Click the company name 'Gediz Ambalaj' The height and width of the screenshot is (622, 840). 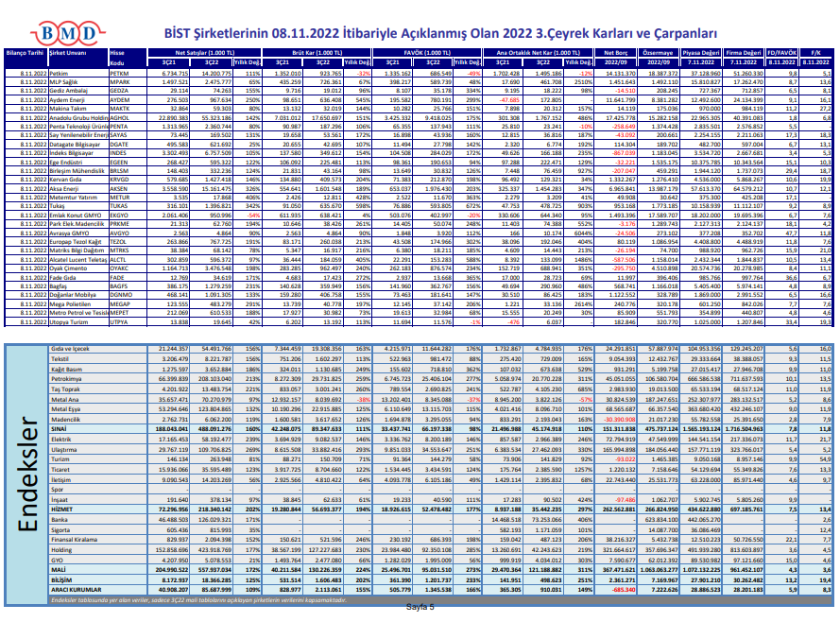(66, 91)
